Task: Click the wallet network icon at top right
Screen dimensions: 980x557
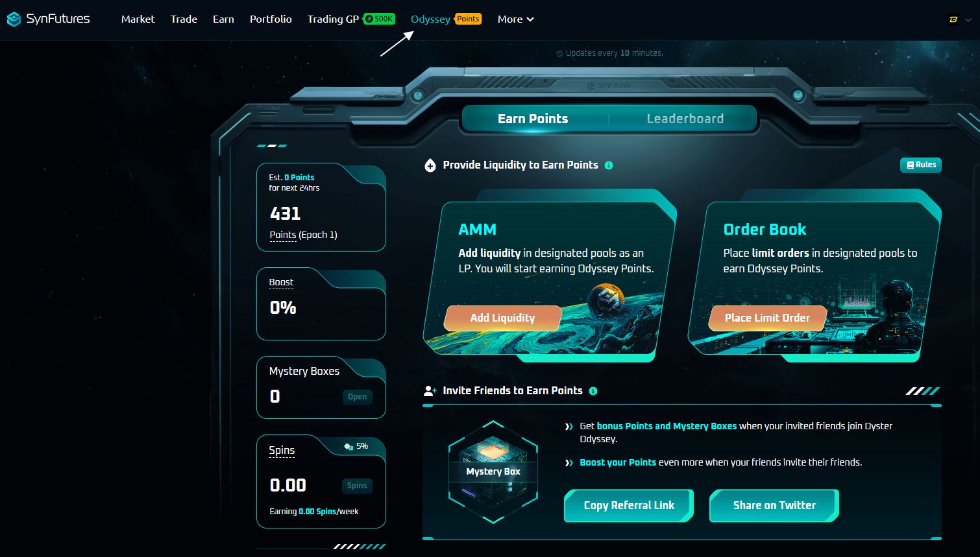Action: pyautogui.click(x=953, y=19)
